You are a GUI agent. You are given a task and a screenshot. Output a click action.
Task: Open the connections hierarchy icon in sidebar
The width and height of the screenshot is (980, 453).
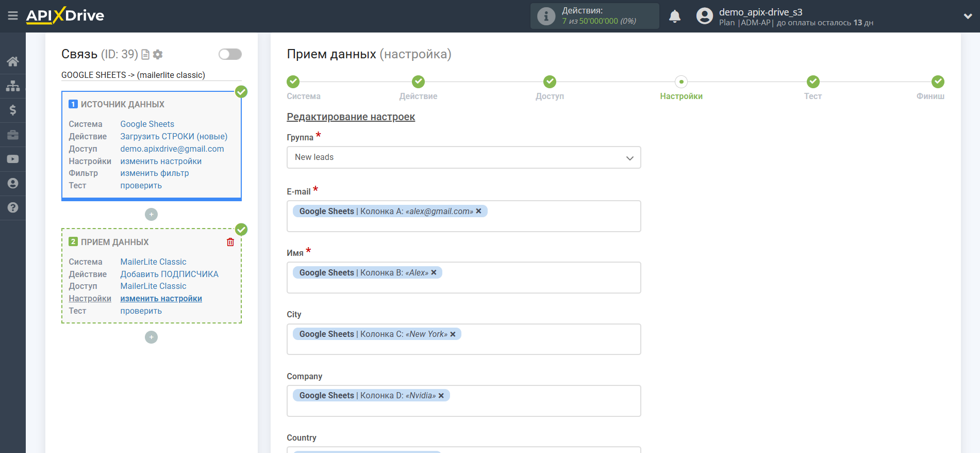tap(13, 86)
